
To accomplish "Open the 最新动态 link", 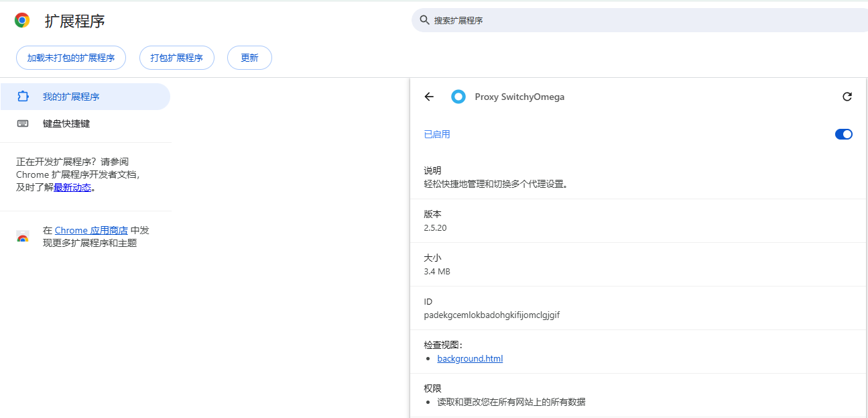I will 72,188.
